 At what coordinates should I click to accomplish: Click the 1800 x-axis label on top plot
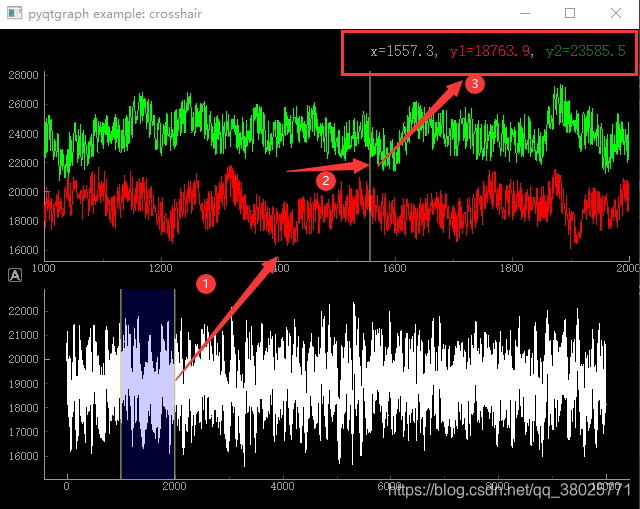tap(511, 268)
